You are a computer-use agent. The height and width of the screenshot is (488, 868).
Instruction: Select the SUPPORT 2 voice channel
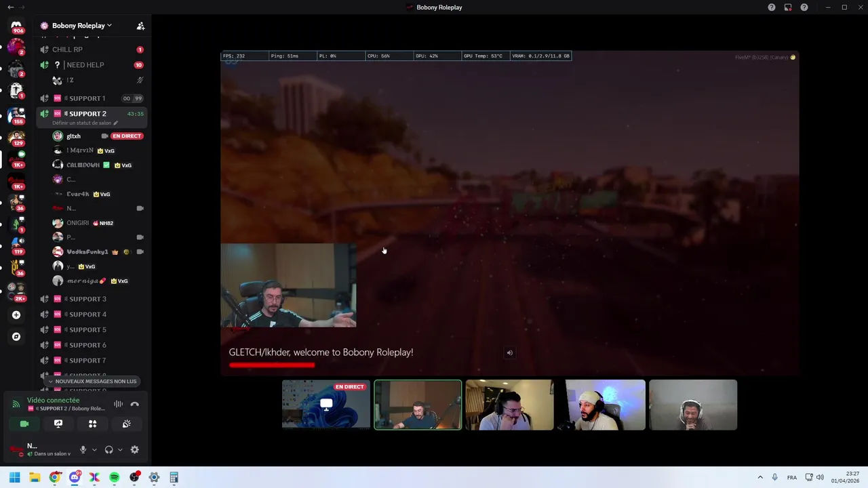(92, 114)
